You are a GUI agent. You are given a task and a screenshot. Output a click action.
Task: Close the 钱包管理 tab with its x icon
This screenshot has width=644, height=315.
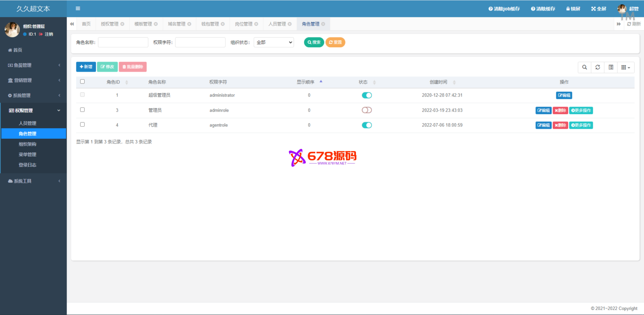click(223, 24)
